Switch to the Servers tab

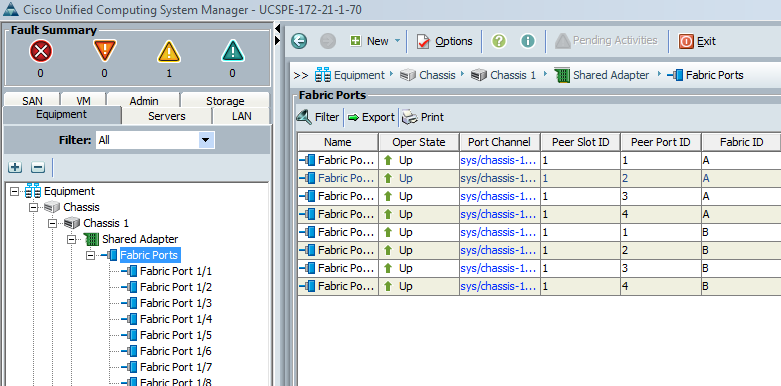(167, 116)
